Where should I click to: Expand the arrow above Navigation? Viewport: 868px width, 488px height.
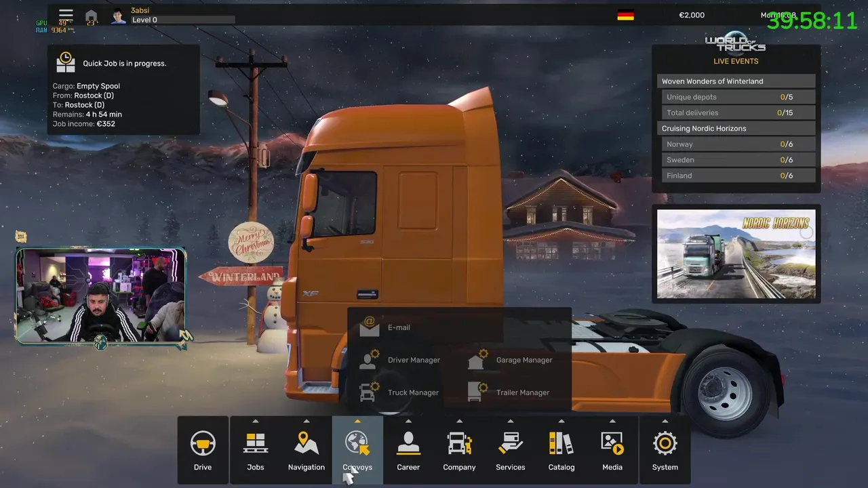coord(307,421)
